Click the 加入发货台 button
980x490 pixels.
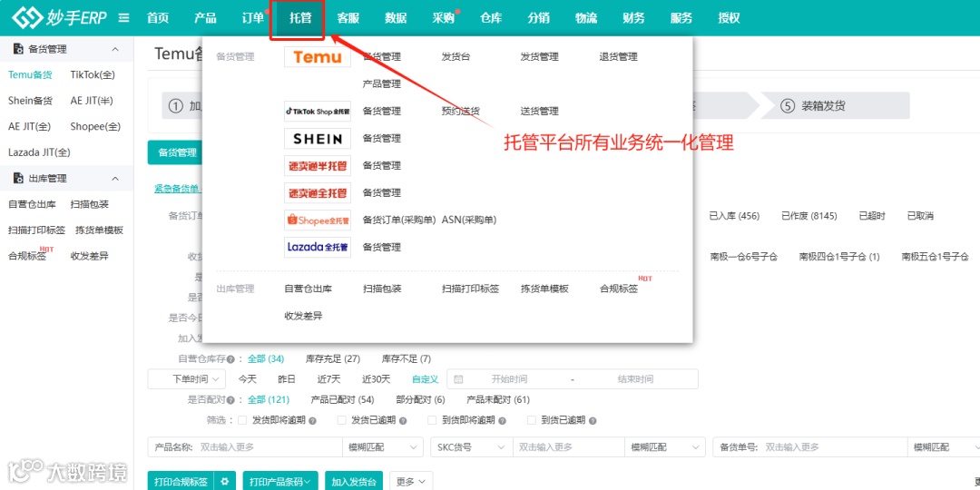pos(354,482)
